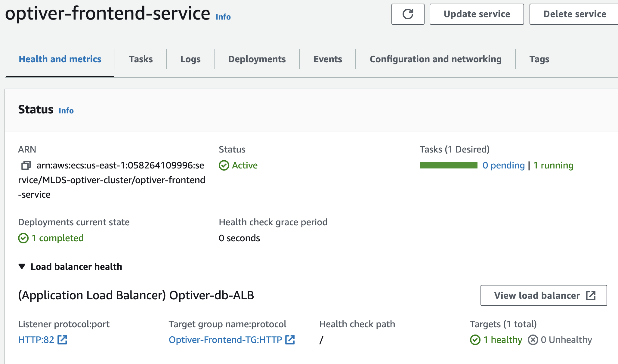
Task: Click the Targets (1 total) label
Action: tap(503, 324)
